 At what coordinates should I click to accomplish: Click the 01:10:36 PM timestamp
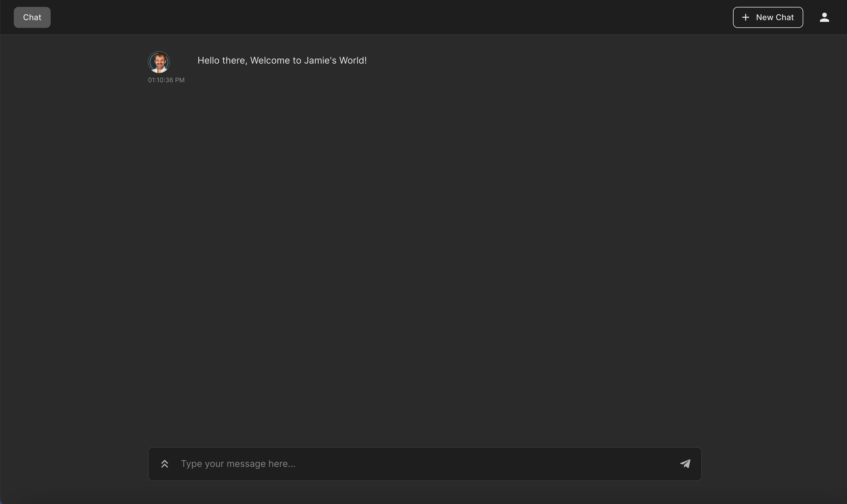[x=166, y=80]
